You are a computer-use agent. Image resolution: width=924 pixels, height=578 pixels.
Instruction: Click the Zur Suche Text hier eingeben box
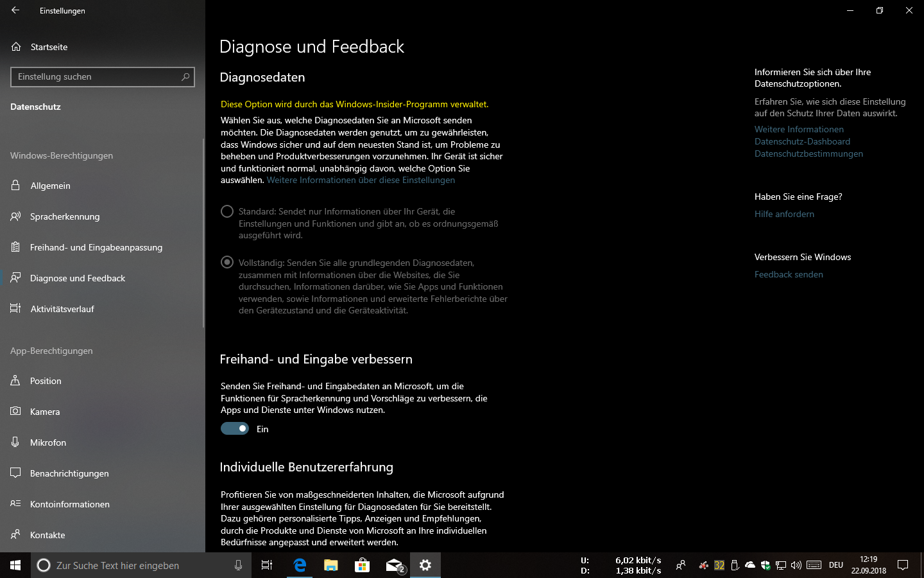[141, 565]
